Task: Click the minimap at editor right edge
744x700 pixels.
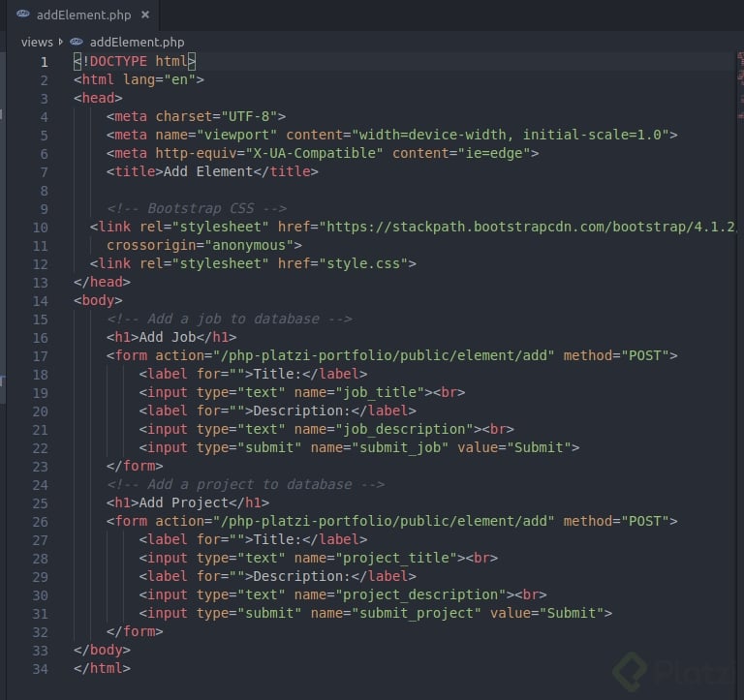Action: pos(740,85)
